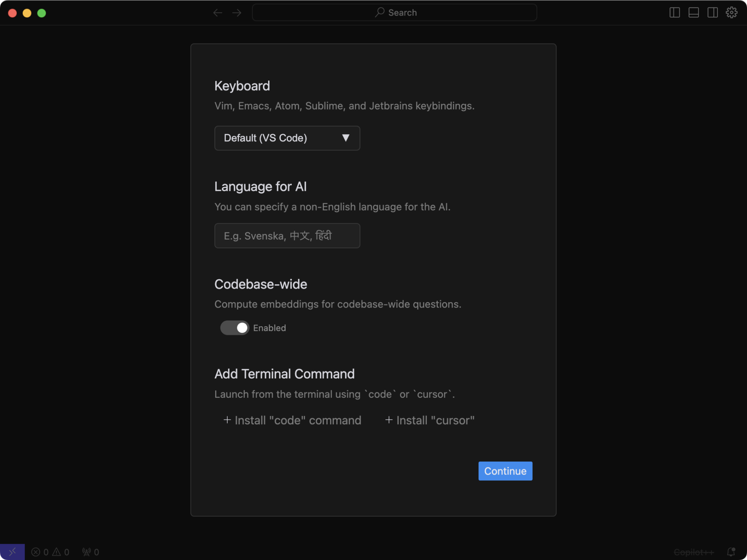Screen dimensions: 747x560
Task: Click the back navigation arrow
Action: 217,13
